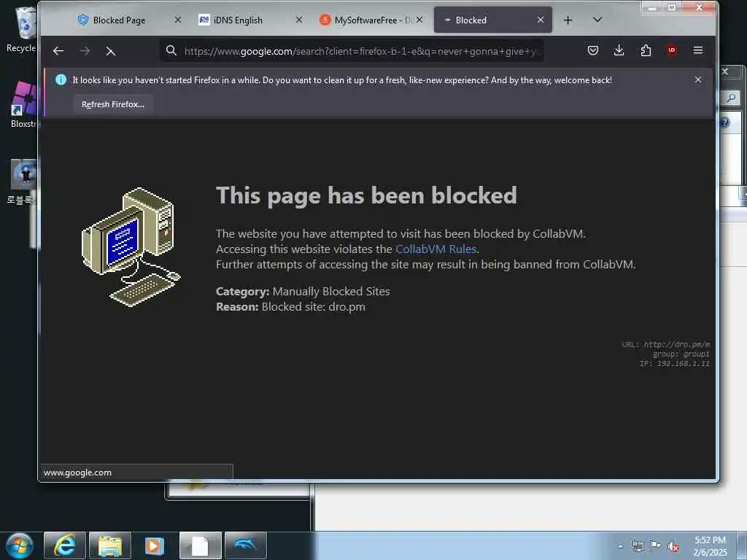
Task: Open the Action Center flag icon
Action: (x=656, y=546)
